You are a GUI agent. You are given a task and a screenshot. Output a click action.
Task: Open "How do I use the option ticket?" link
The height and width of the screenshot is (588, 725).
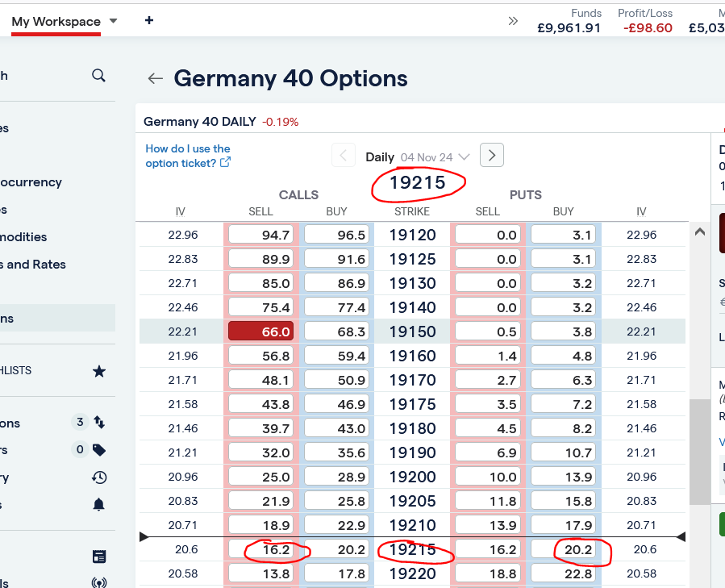tap(188, 156)
